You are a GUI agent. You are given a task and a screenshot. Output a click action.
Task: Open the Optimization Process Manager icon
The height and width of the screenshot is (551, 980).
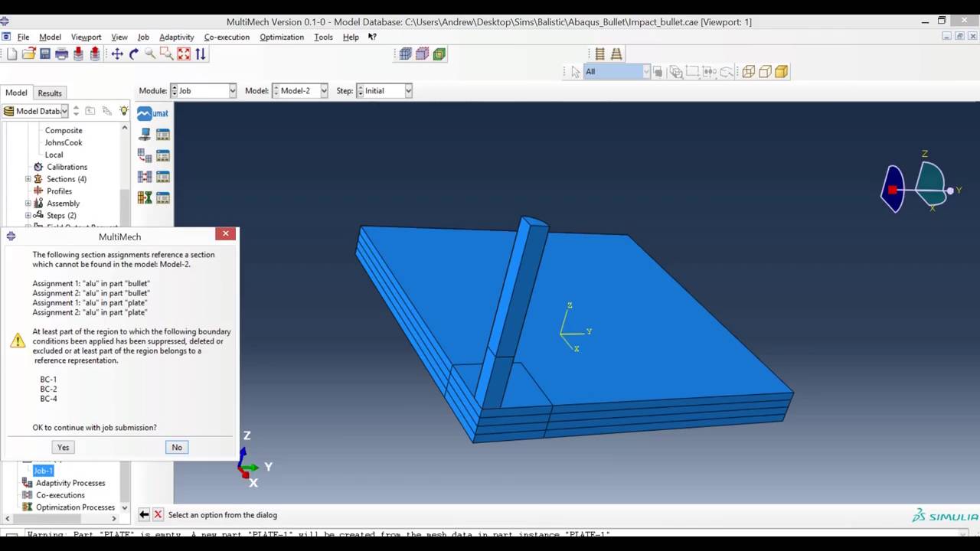click(163, 197)
